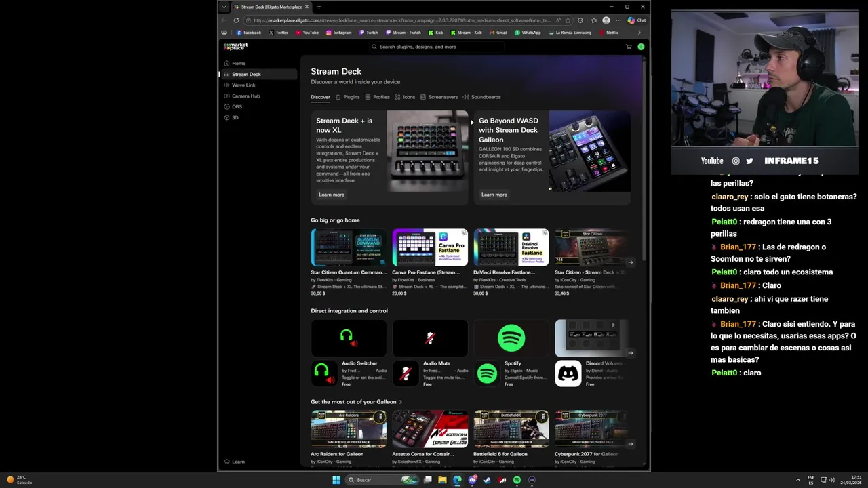
Task: Open Spotify on the taskbar
Action: point(517,480)
